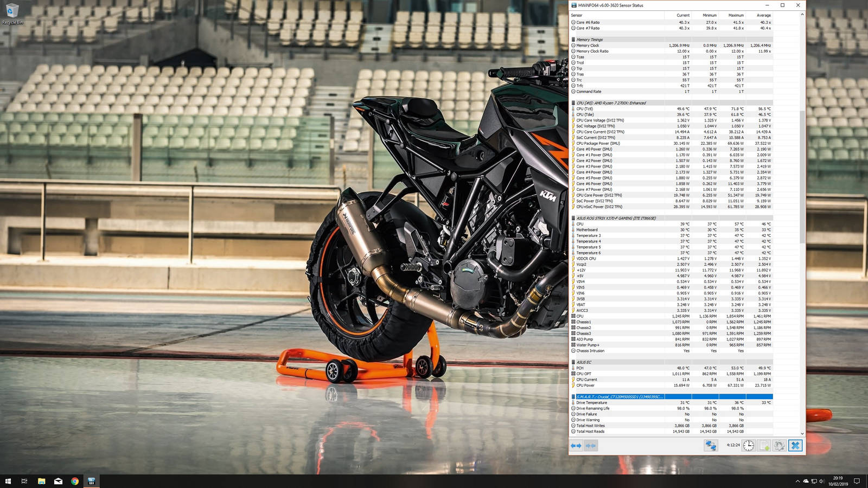
Task: Reset elapsed time with the clock icon
Action: (749, 446)
